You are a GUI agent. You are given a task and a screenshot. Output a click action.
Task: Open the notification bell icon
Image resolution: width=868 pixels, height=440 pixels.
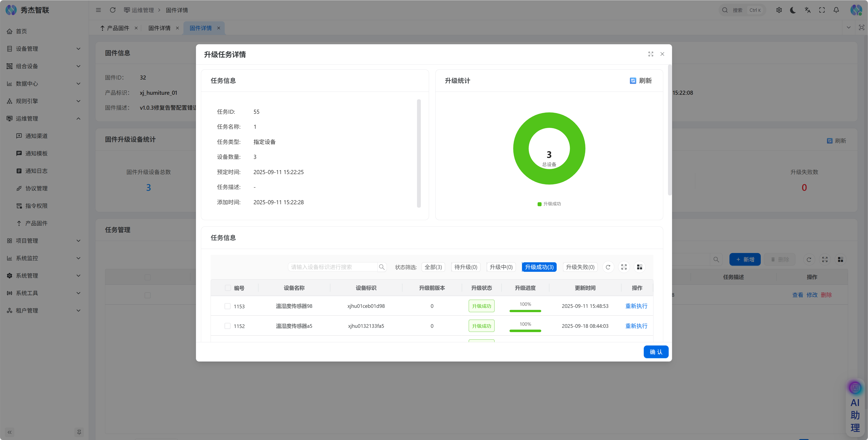(x=836, y=10)
